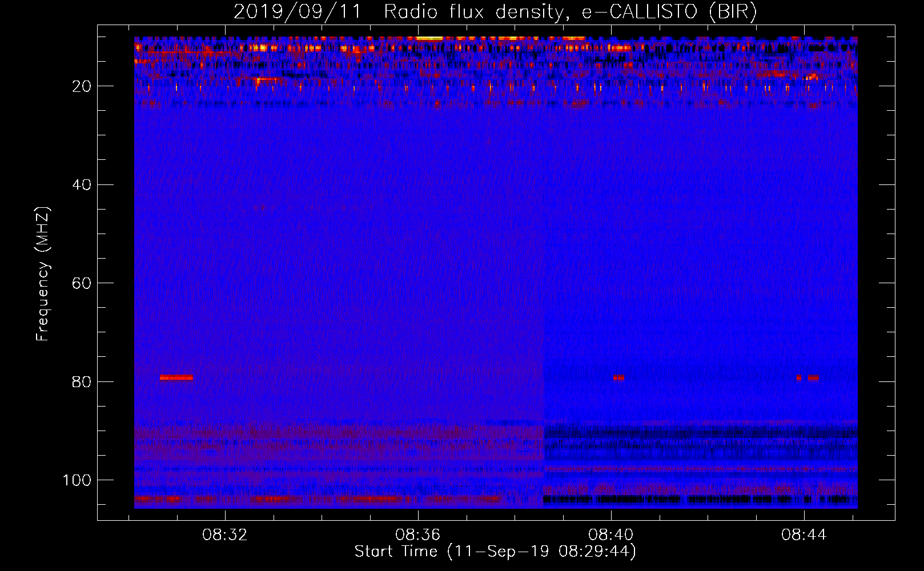Click the 08:44 time axis tick label

click(804, 535)
